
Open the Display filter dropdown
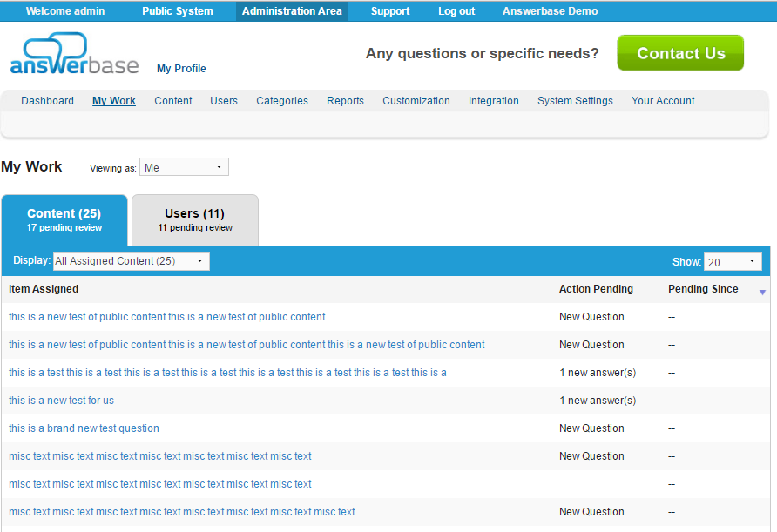tap(132, 261)
